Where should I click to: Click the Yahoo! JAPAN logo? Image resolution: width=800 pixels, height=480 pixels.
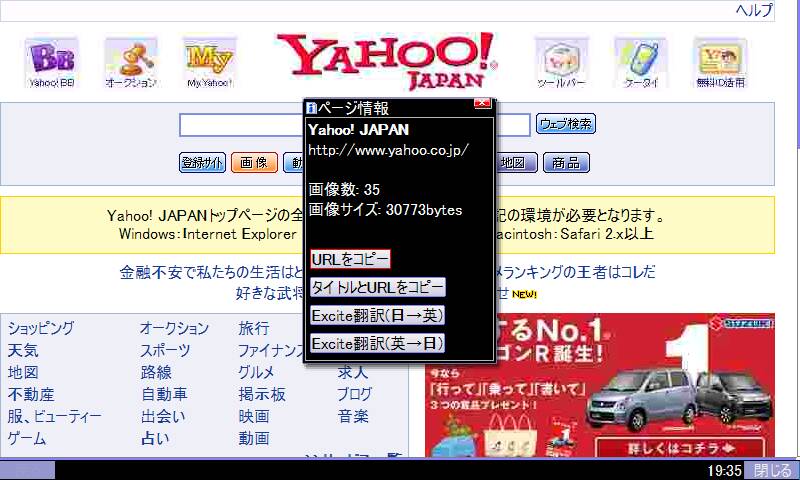[386, 61]
